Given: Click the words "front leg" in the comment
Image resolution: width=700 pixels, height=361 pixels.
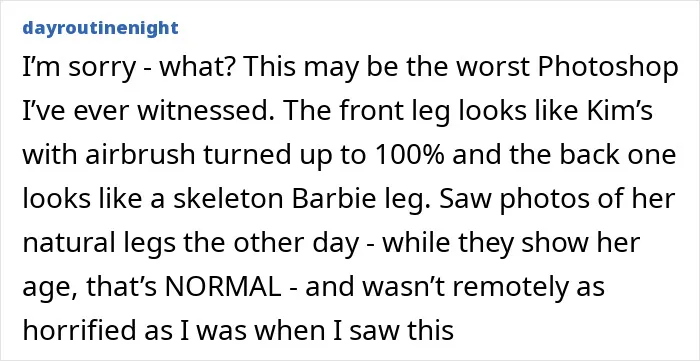Looking at the screenshot, I should point(377,112).
